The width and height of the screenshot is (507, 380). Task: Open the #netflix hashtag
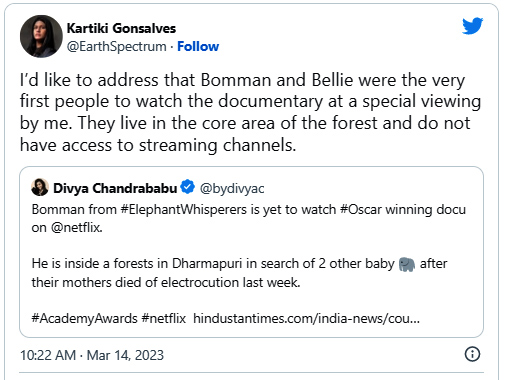163,318
